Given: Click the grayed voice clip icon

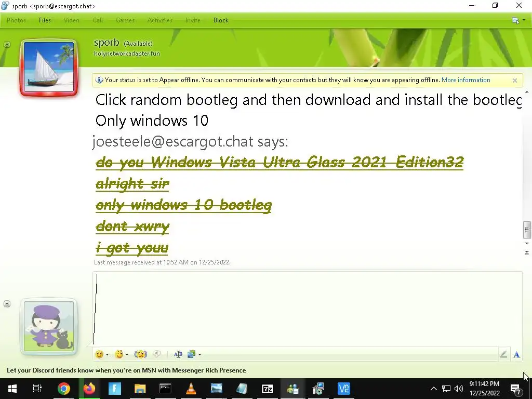Looking at the screenshot, I should (157, 354).
